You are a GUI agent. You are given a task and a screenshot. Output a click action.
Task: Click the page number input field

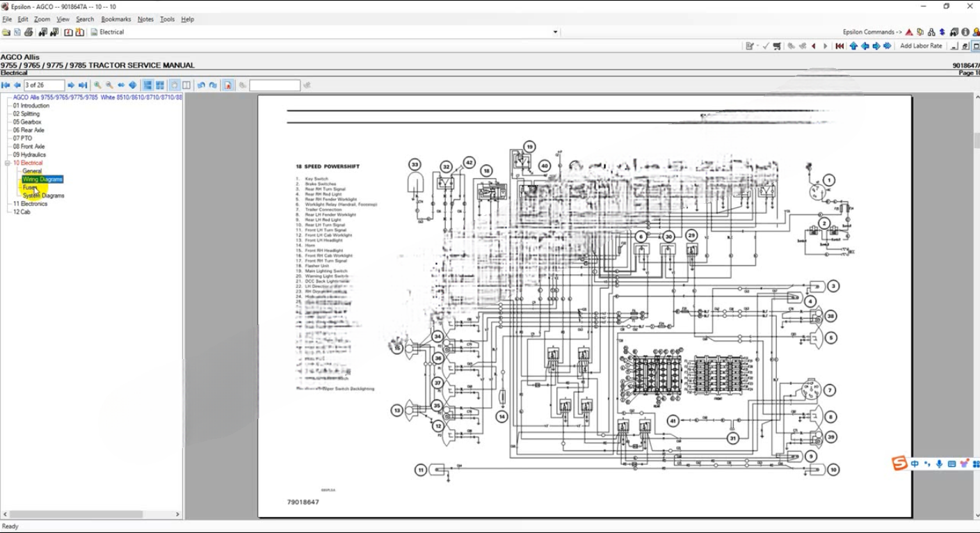click(x=44, y=86)
